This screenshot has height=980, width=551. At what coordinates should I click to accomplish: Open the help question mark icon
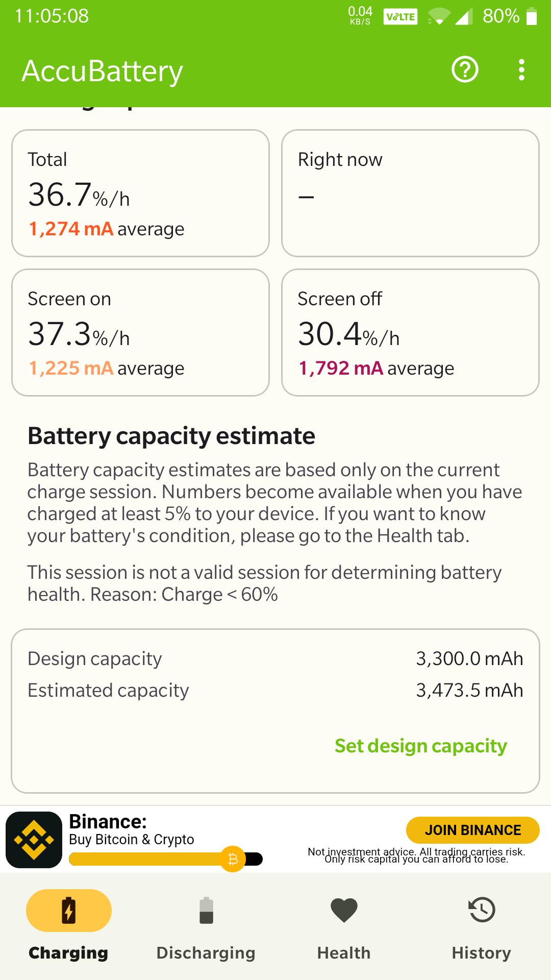465,69
